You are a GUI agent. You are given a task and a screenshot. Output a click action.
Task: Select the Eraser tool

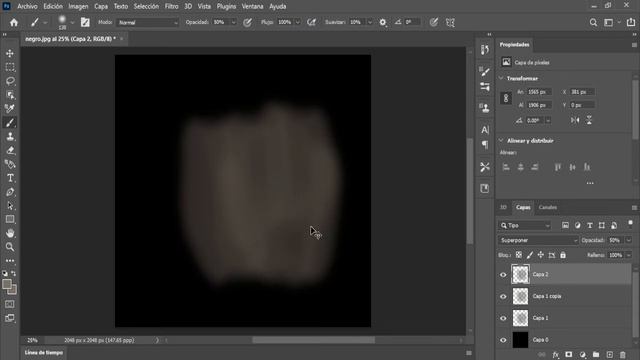tap(10, 150)
